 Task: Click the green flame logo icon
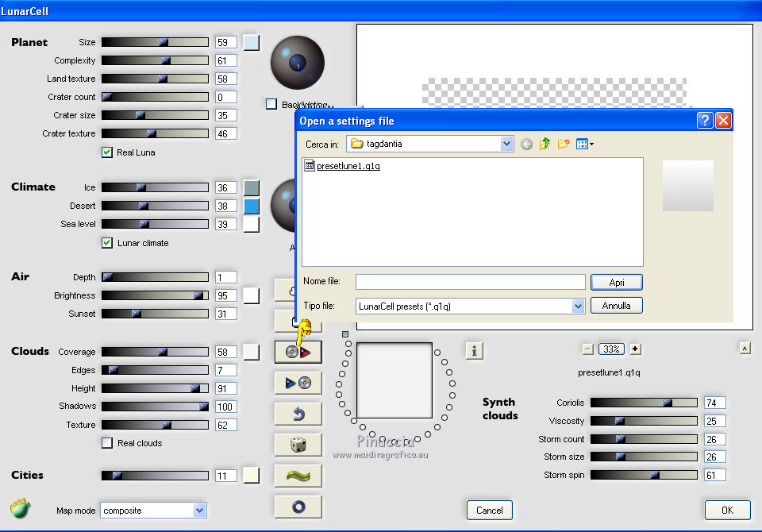20,508
